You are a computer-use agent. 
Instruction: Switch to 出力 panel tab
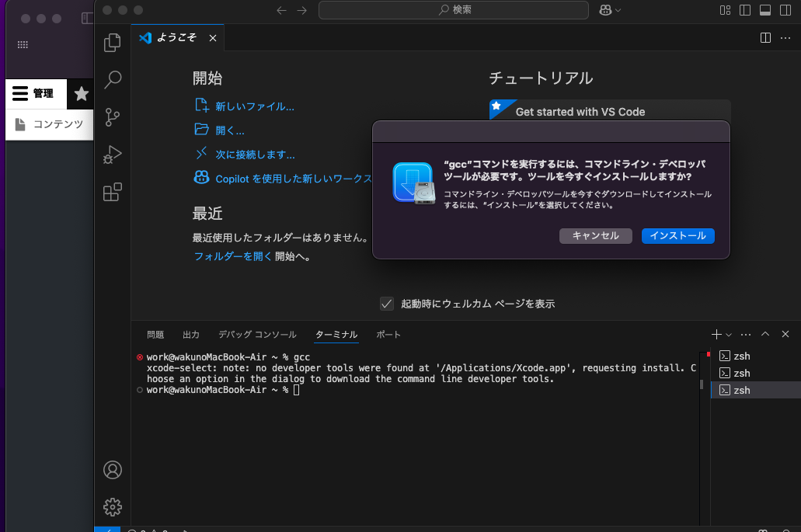(x=191, y=335)
